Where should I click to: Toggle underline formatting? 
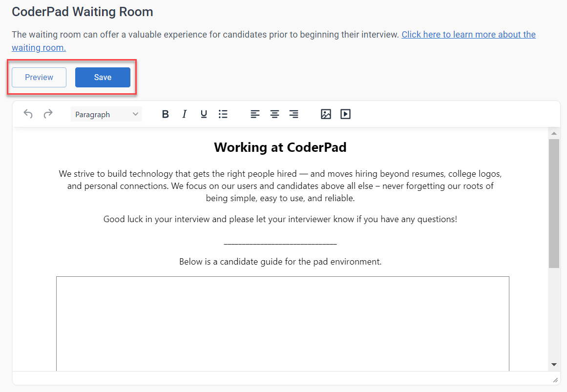tap(204, 114)
